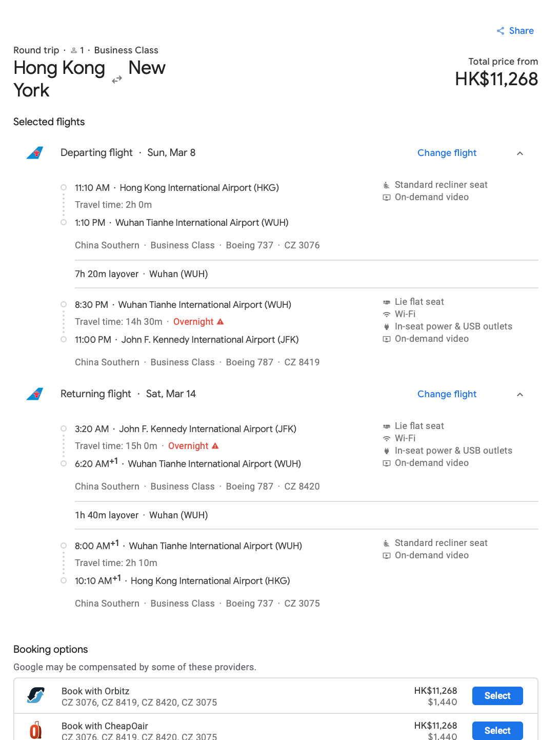The image size is (560, 740).
Task: Click the passenger count icon
Action: tap(74, 50)
